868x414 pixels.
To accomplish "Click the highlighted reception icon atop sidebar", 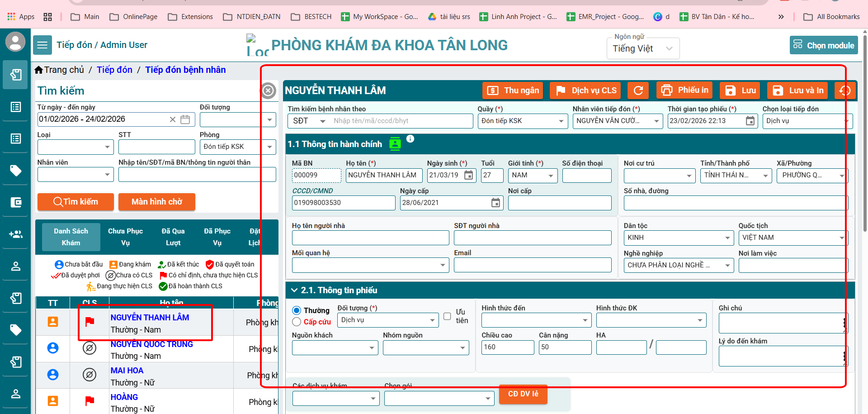I will point(16,74).
